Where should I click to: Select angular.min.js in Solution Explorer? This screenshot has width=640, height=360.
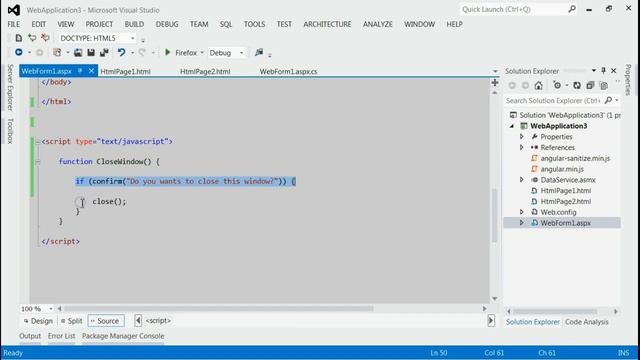tap(562, 169)
